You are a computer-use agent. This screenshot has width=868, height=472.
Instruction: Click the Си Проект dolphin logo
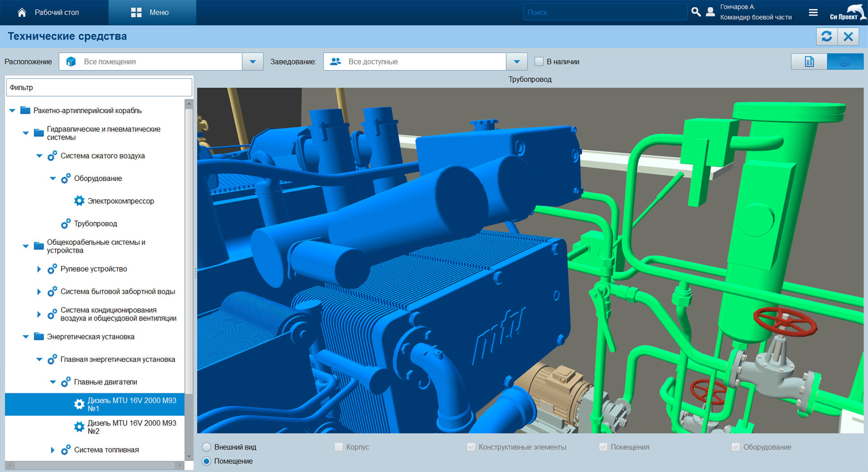848,12
